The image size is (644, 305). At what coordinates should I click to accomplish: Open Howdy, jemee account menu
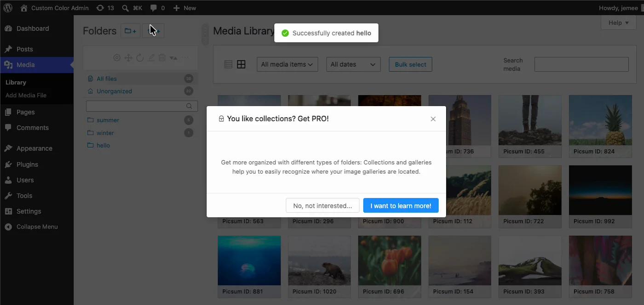pos(618,8)
